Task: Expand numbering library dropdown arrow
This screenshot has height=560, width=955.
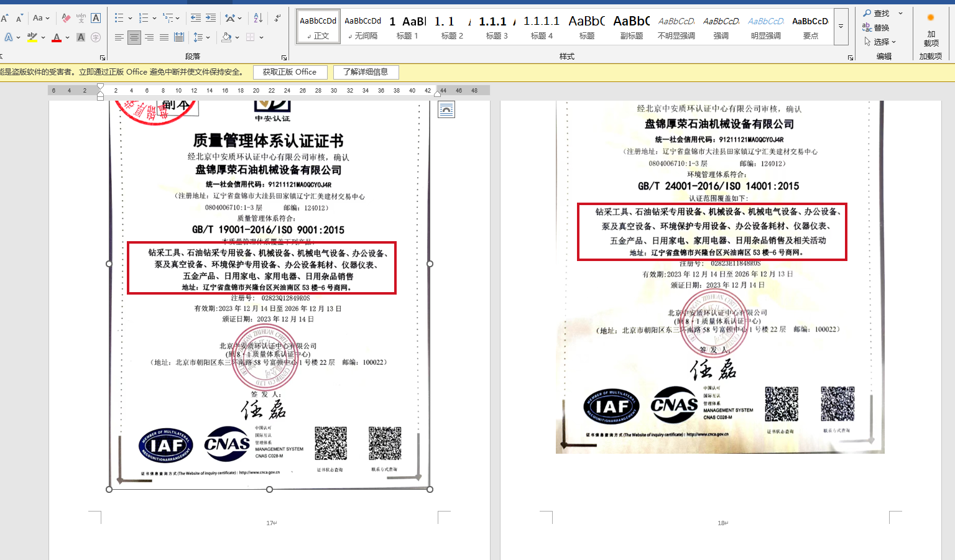Action: pos(154,18)
